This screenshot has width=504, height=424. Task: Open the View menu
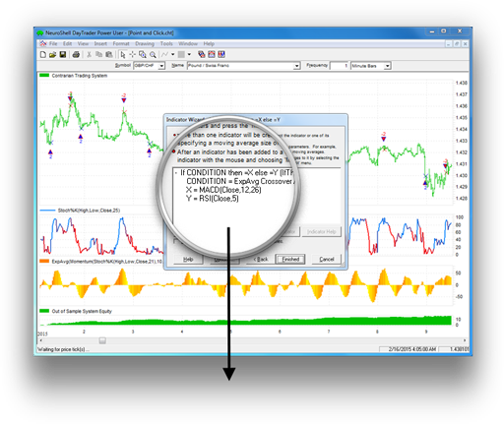(83, 43)
